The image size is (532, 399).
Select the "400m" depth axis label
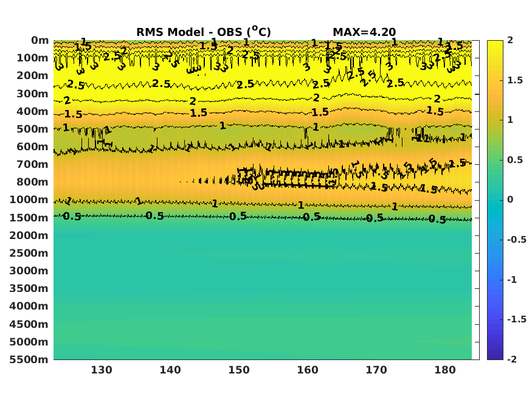coord(33,111)
